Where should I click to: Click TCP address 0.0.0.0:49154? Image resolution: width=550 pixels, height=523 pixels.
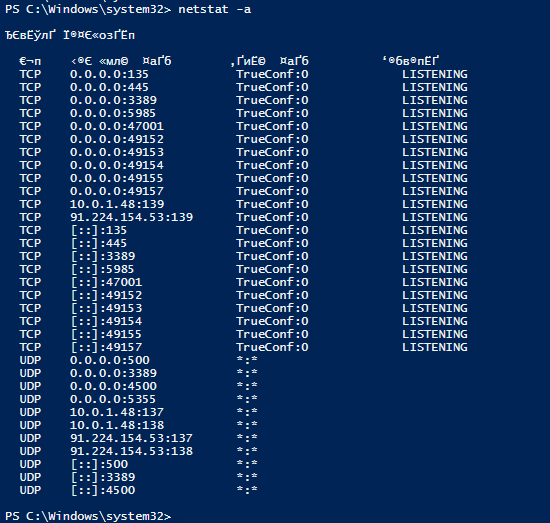[x=117, y=165]
